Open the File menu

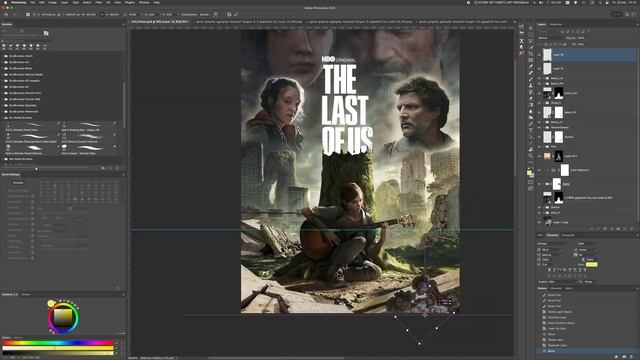32,2
